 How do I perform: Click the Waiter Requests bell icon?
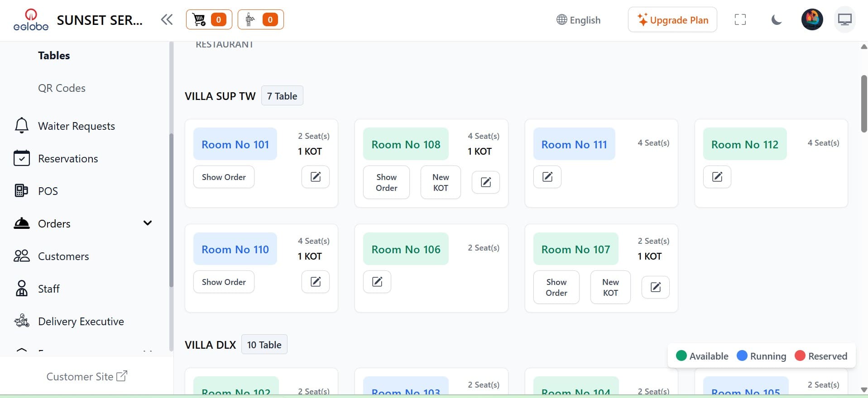22,125
